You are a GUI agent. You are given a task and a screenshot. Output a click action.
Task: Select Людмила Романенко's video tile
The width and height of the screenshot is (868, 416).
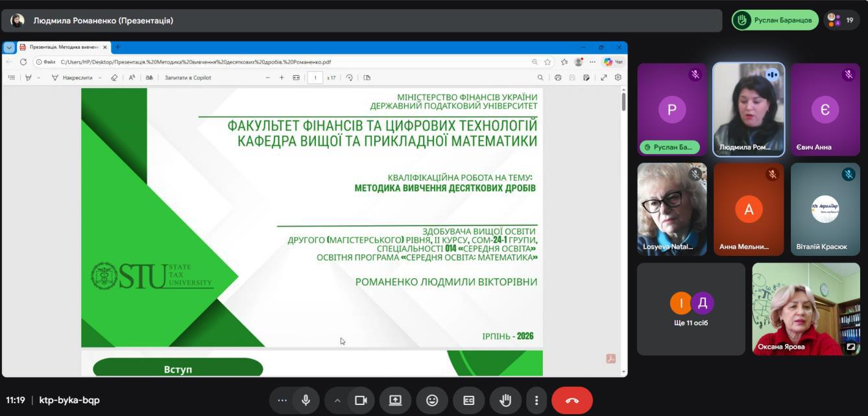pos(749,110)
